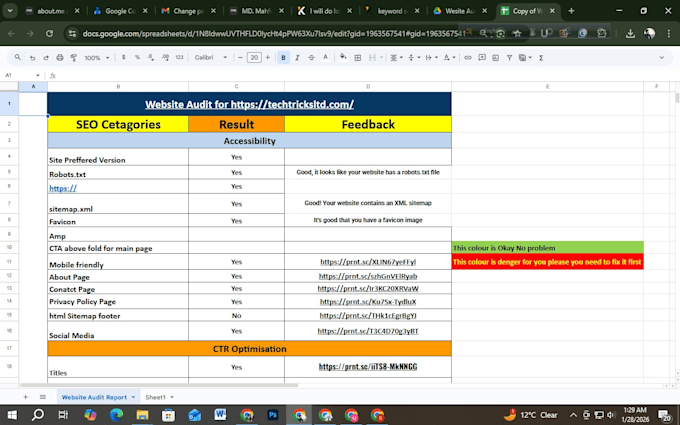Image resolution: width=680 pixels, height=425 pixels.
Task: Open more number formats (123)
Action: [180, 57]
